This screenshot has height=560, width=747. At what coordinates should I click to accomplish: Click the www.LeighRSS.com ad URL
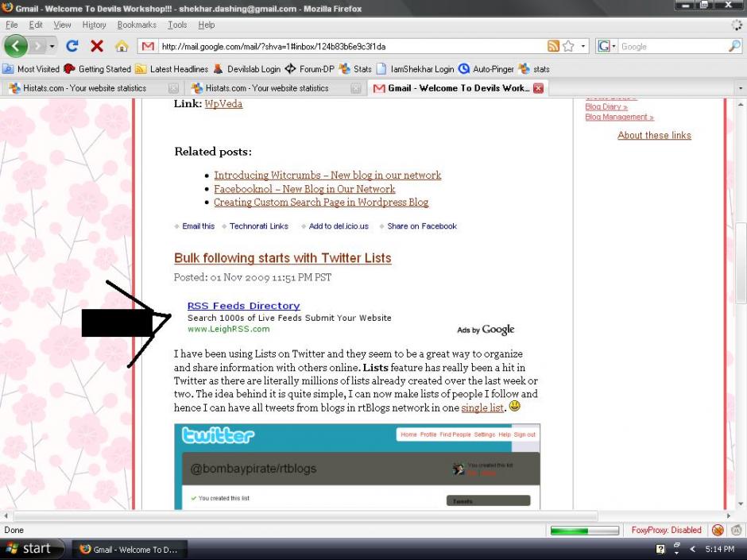pyautogui.click(x=228, y=329)
